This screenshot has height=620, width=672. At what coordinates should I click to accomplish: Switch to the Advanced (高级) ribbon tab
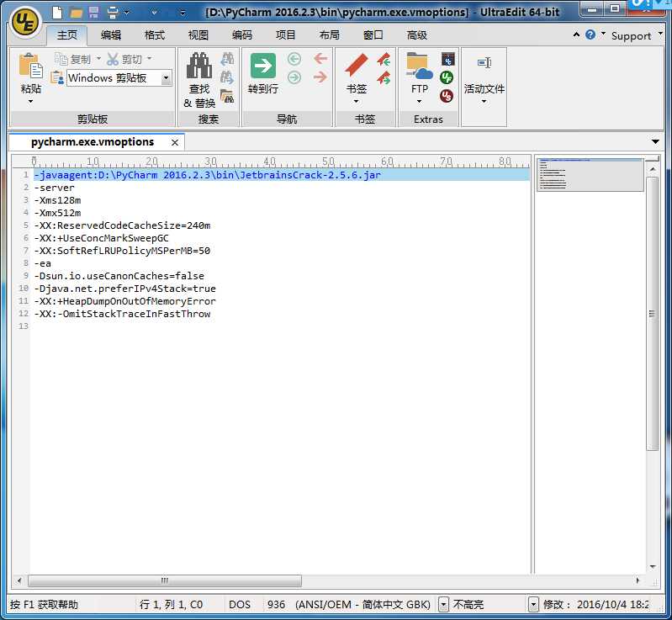click(417, 34)
